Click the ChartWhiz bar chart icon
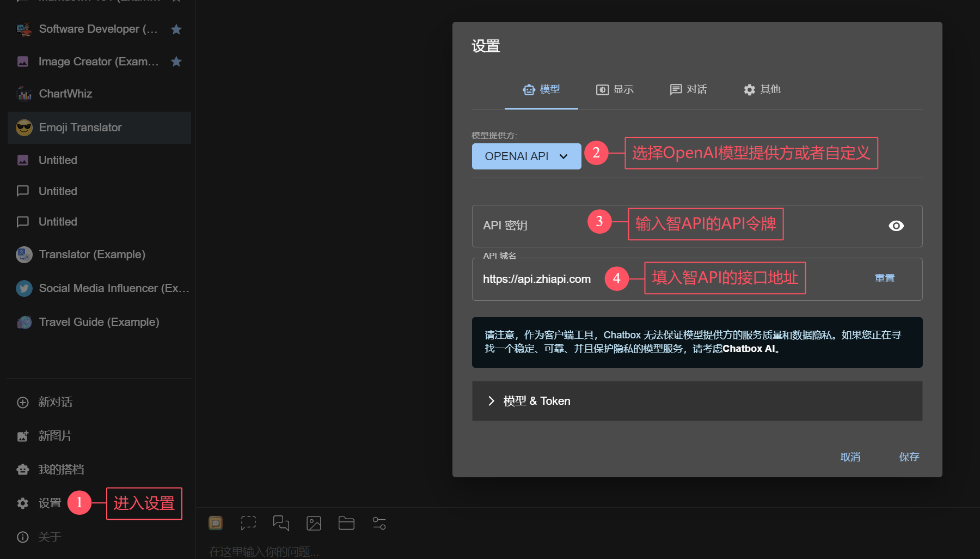 [x=24, y=94]
